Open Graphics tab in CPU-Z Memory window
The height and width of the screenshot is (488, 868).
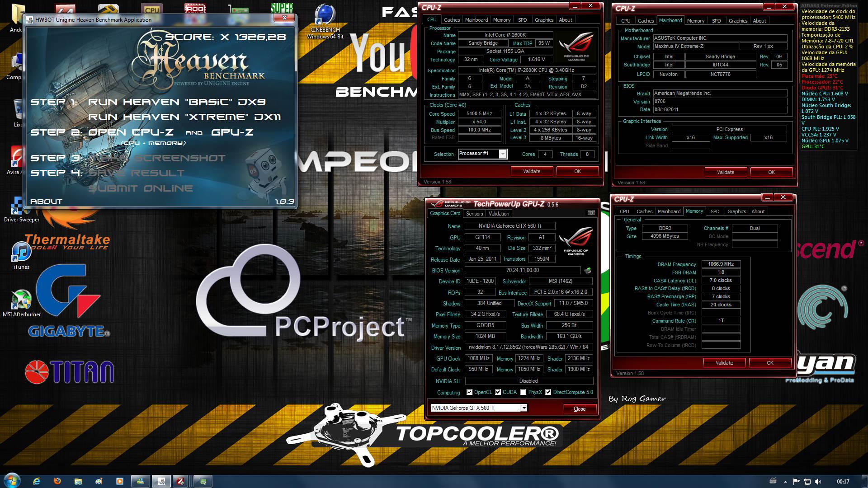737,211
